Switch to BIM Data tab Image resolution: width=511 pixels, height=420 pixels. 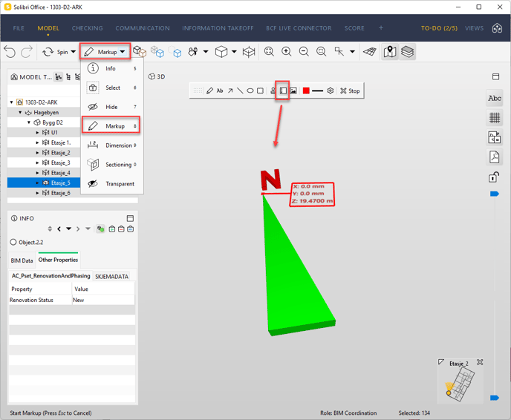[22, 260]
